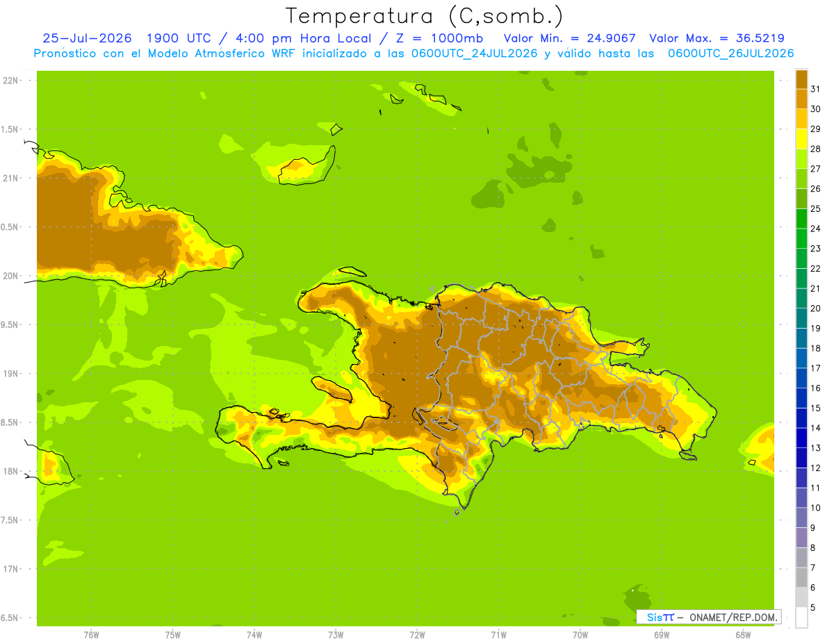Click latitude axis label "7.5N"

(10, 520)
